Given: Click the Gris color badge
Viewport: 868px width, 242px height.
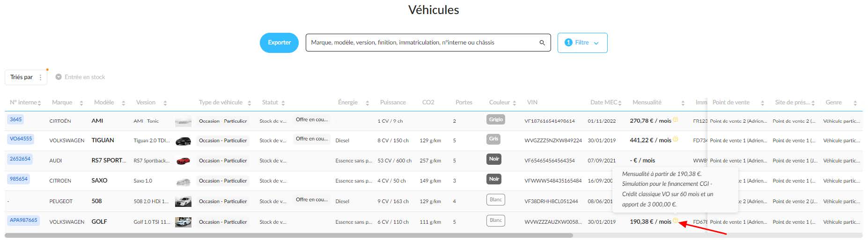Looking at the screenshot, I should 493,139.
